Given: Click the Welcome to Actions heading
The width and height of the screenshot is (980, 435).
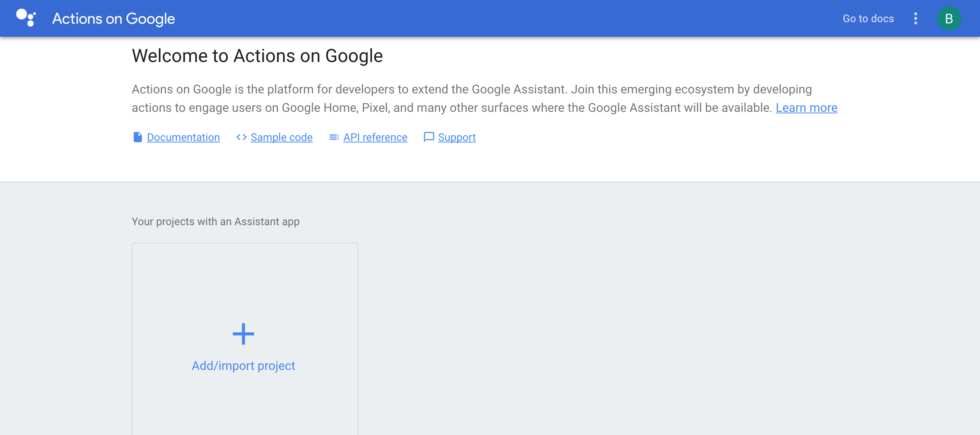Looking at the screenshot, I should 257,56.
